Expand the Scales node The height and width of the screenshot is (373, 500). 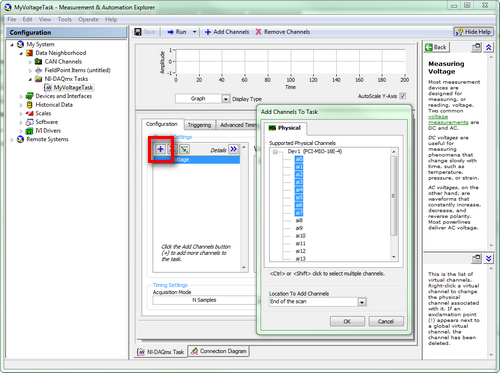[x=21, y=114]
